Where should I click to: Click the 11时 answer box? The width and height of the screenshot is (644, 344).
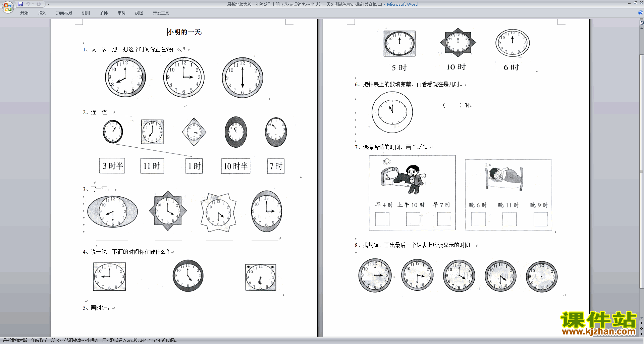click(x=152, y=166)
